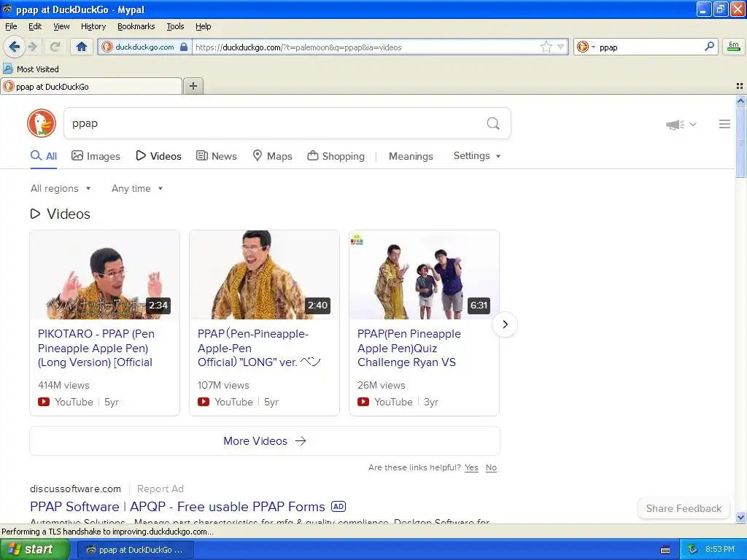
Task: Open the address bar history dropdown arrow
Action: (x=561, y=47)
